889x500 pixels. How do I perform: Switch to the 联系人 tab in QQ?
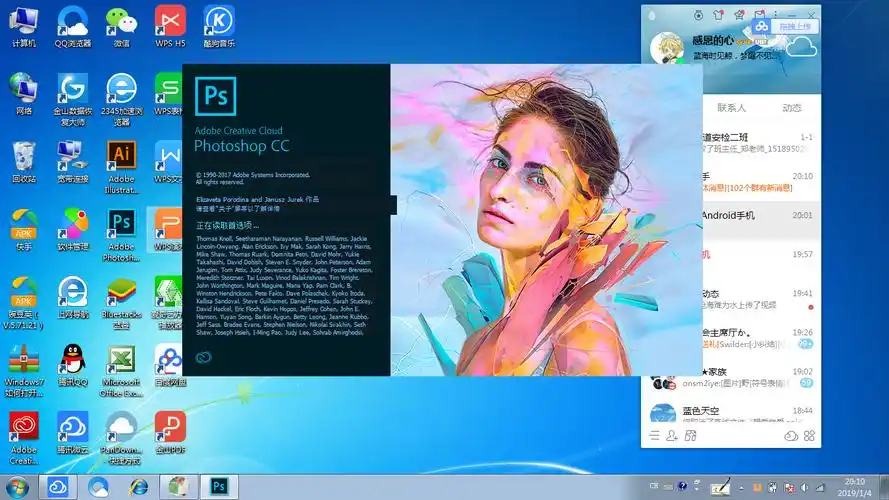pyautogui.click(x=732, y=108)
